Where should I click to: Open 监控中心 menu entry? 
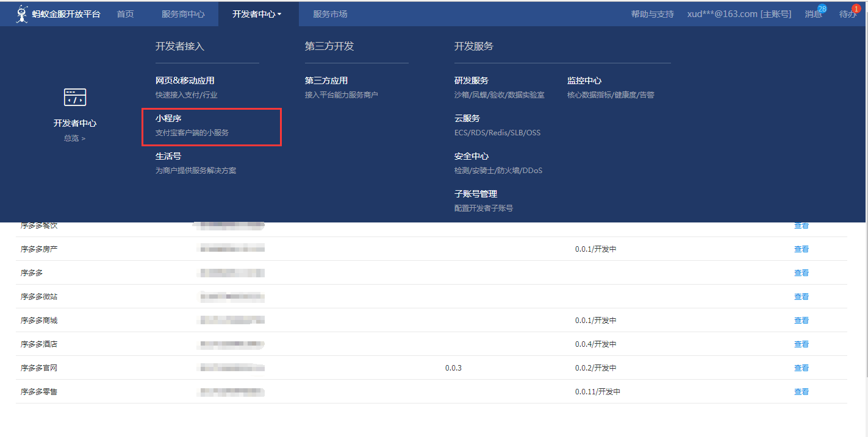(x=584, y=80)
